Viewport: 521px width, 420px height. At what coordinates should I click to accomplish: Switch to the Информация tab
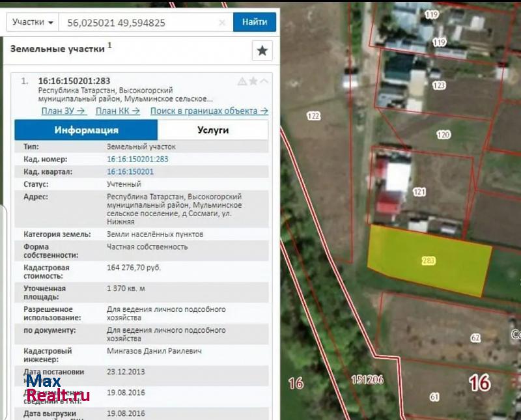click(86, 130)
